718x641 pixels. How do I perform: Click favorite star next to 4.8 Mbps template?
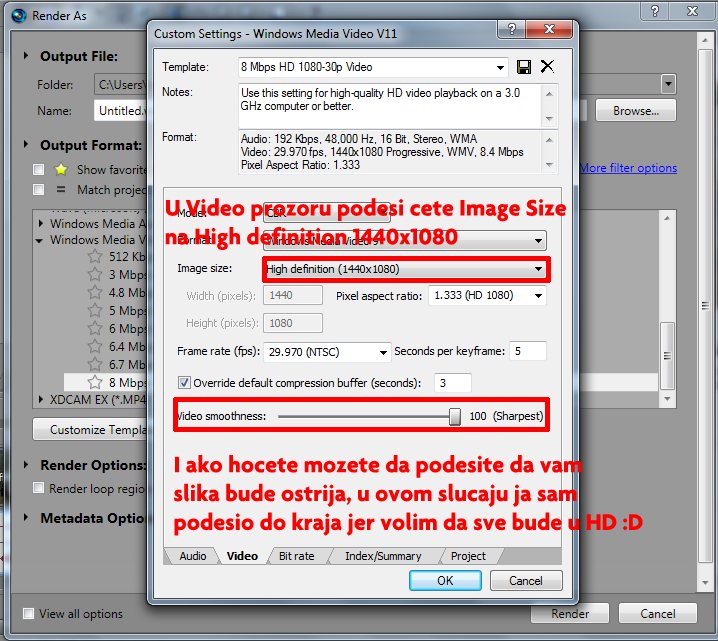point(95,292)
